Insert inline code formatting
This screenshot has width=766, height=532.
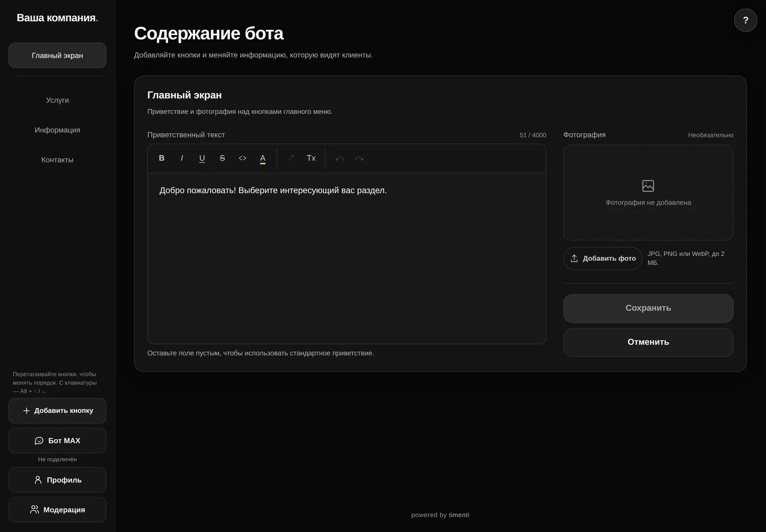[x=243, y=158]
